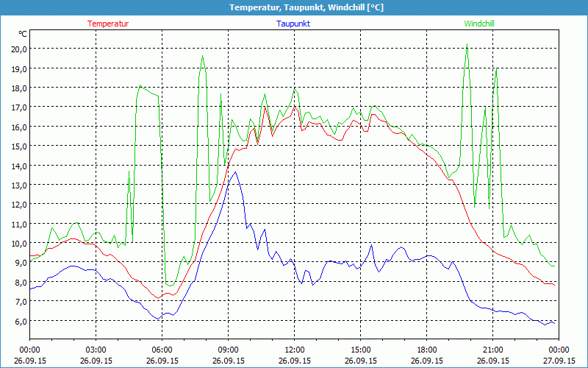Click the '20,0' y-axis value
Screen dimensions: 588x368
19,49
